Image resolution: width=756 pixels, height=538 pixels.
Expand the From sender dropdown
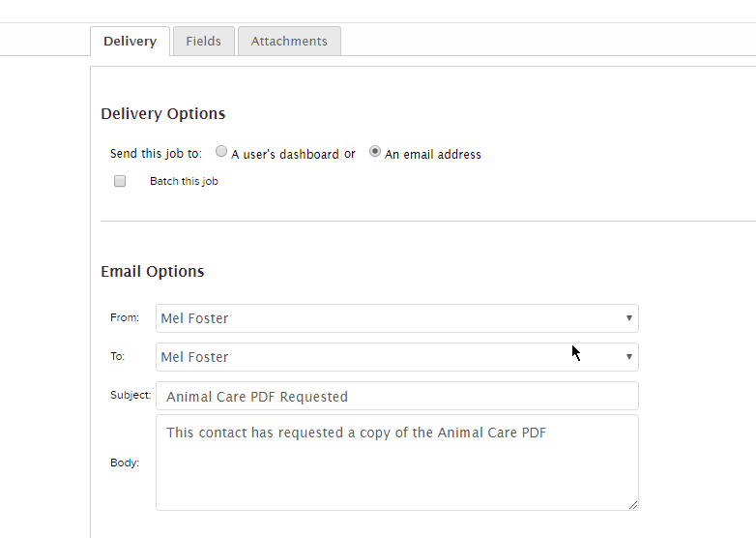click(x=396, y=318)
